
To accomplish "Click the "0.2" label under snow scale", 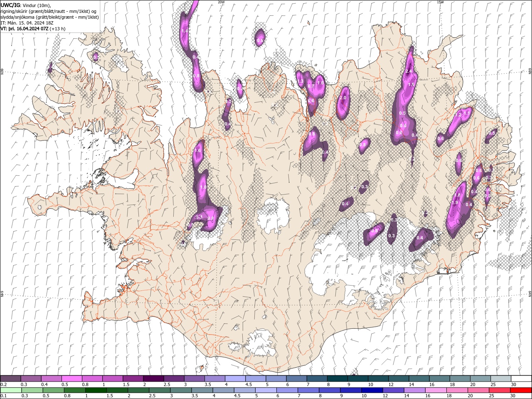I will [4, 384].
